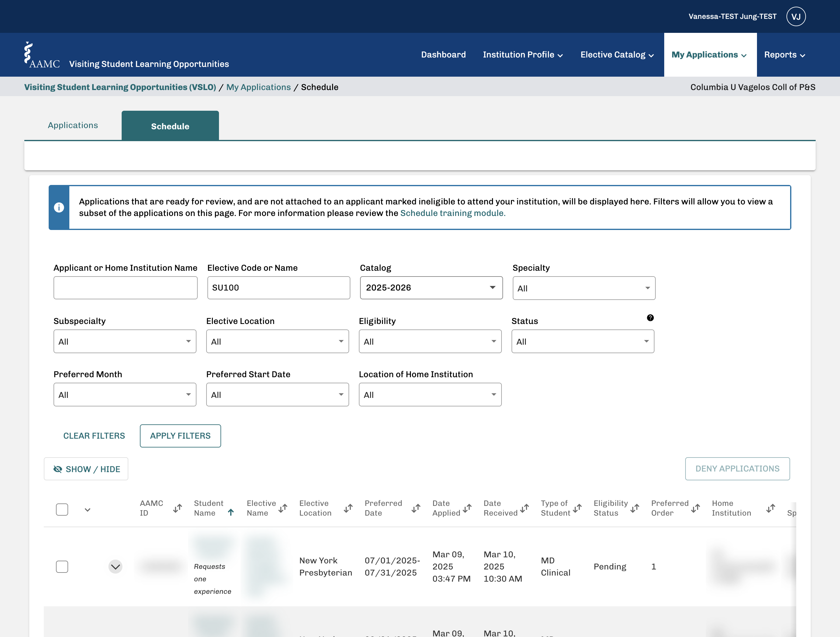
Task: Sort by Date Received column
Action: (x=524, y=508)
